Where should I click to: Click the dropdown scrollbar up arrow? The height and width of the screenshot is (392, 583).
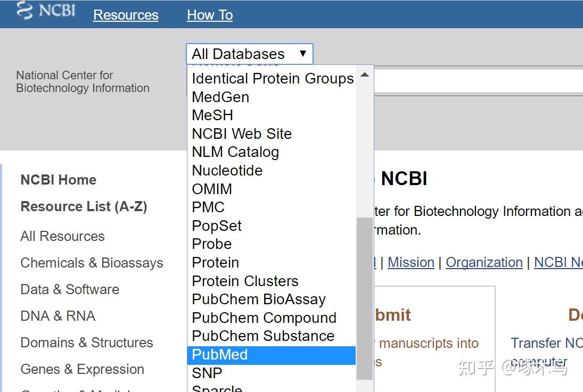coord(364,75)
